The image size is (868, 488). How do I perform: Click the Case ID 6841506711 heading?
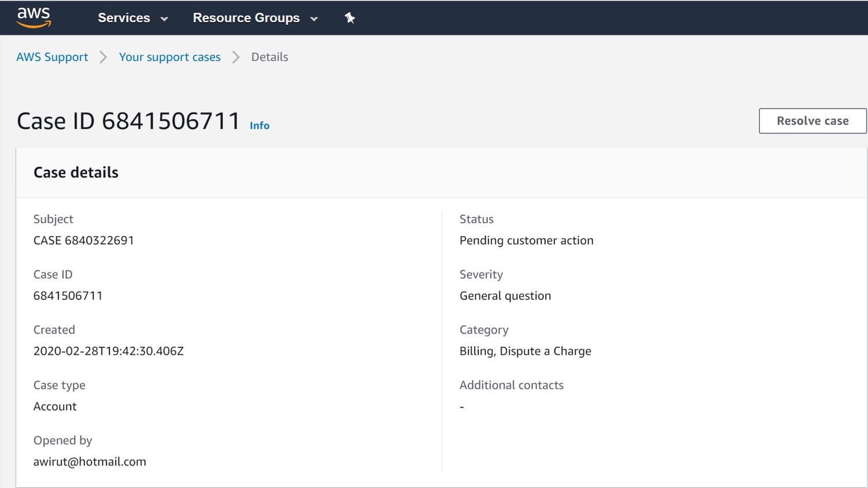[128, 121]
